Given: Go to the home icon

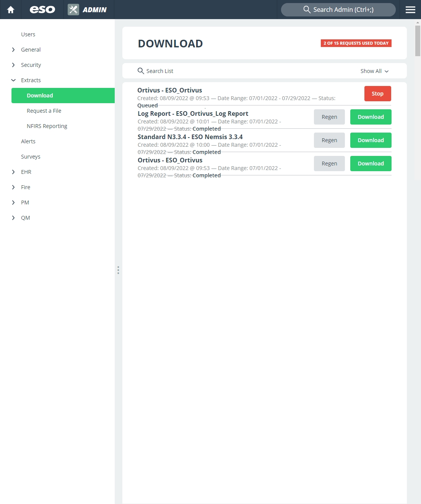Looking at the screenshot, I should coord(11,10).
